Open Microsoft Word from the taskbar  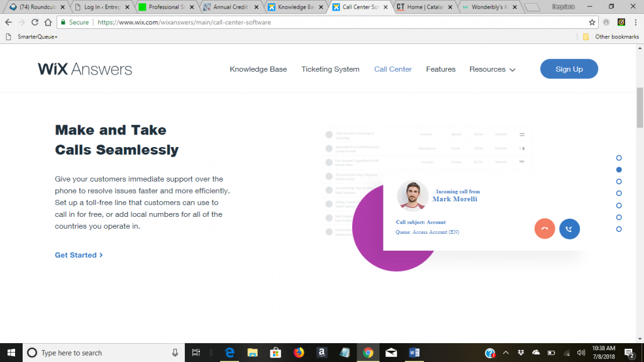[414, 353]
